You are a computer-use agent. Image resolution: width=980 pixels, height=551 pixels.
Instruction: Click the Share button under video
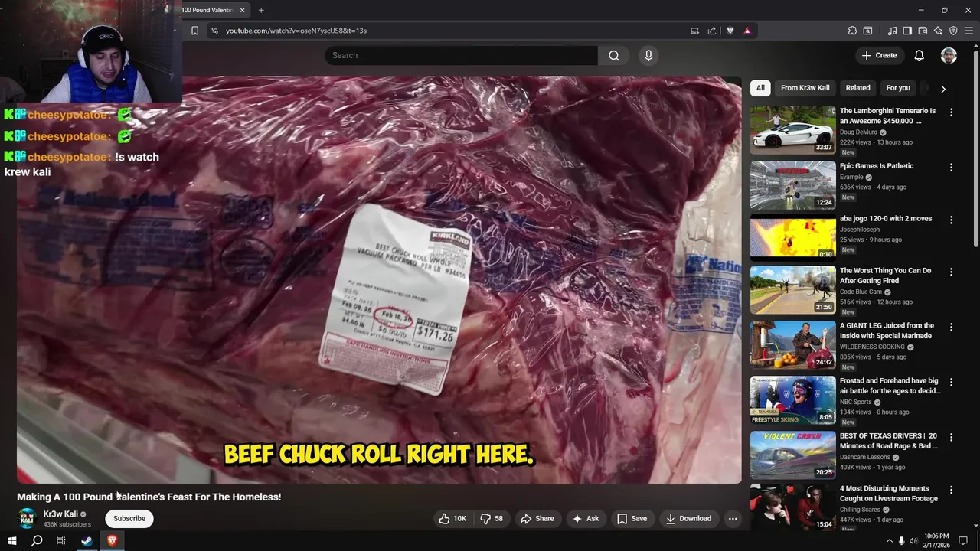click(537, 519)
